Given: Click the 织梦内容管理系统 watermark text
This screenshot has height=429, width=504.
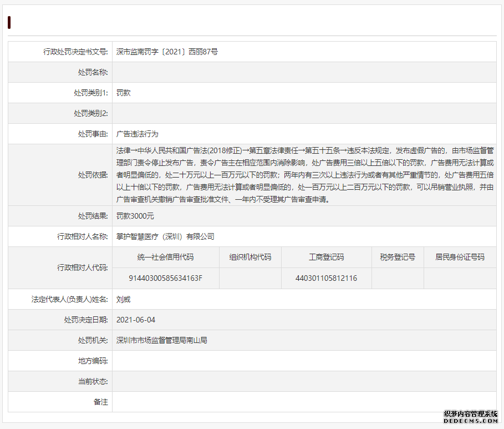Looking at the screenshot, I should [x=471, y=414].
